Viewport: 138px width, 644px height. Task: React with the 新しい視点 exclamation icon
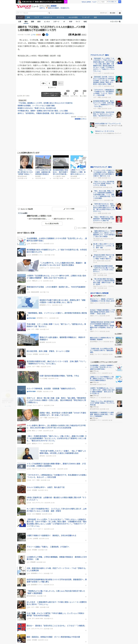coord(83,93)
